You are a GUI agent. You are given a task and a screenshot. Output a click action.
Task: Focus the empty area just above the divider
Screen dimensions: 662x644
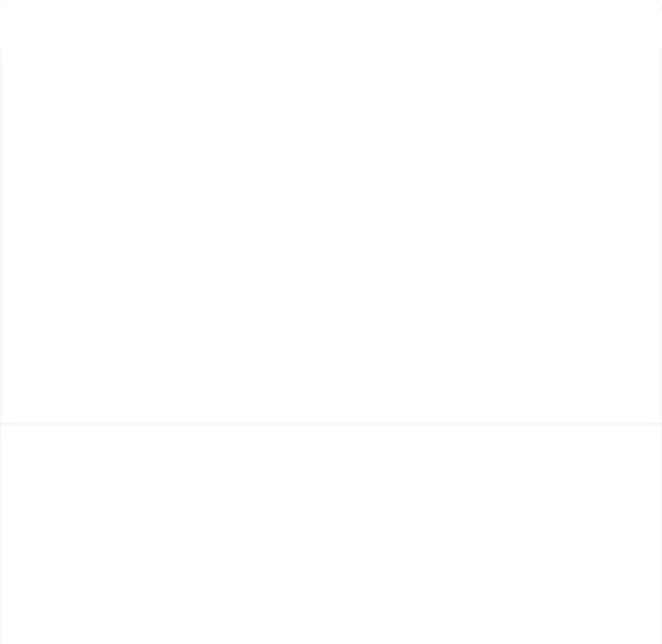331,416
